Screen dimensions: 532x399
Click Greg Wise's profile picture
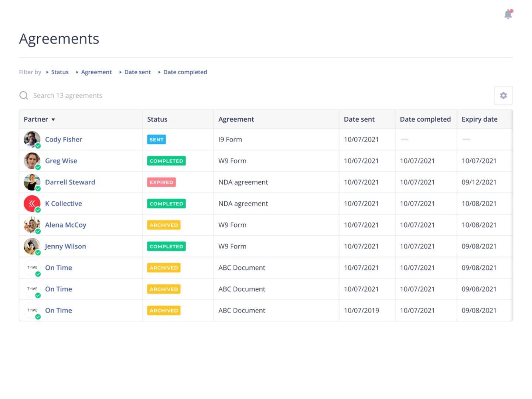(x=32, y=161)
